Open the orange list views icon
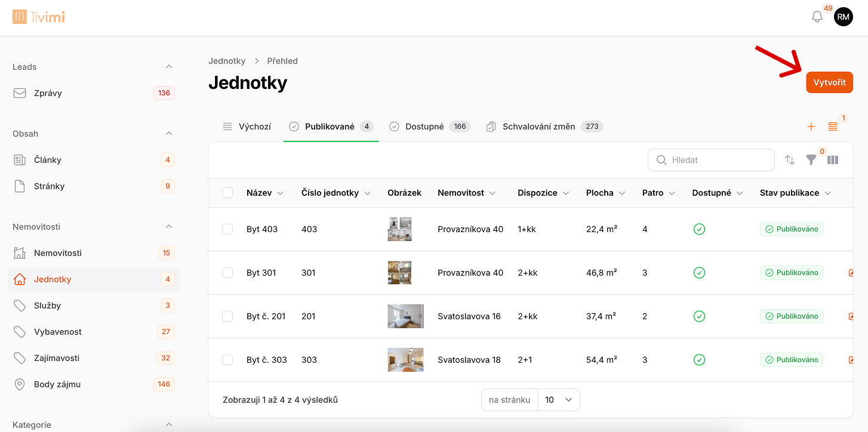This screenshot has width=868, height=432. (x=833, y=126)
